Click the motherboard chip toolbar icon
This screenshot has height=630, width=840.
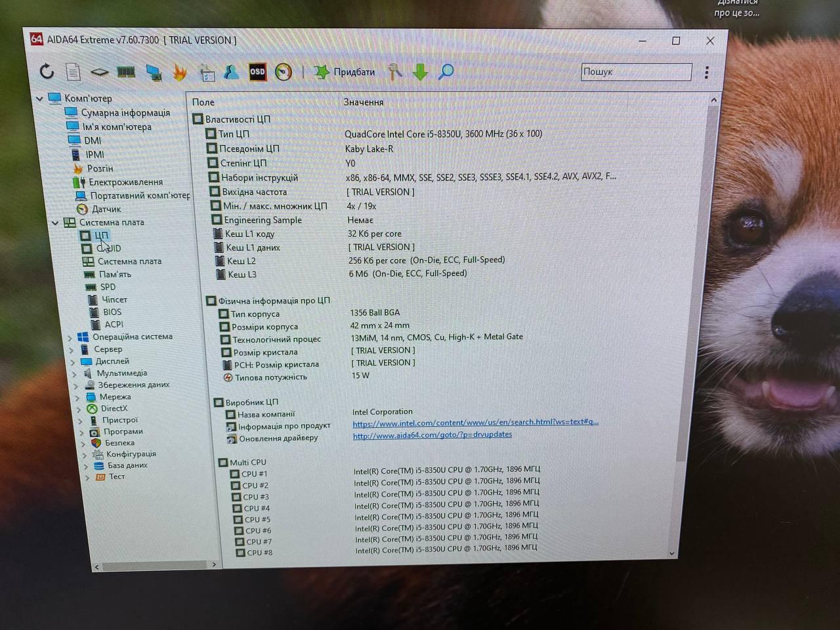[99, 72]
